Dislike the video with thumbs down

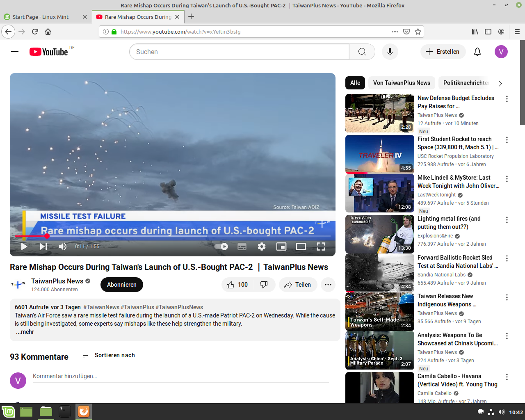tap(264, 285)
